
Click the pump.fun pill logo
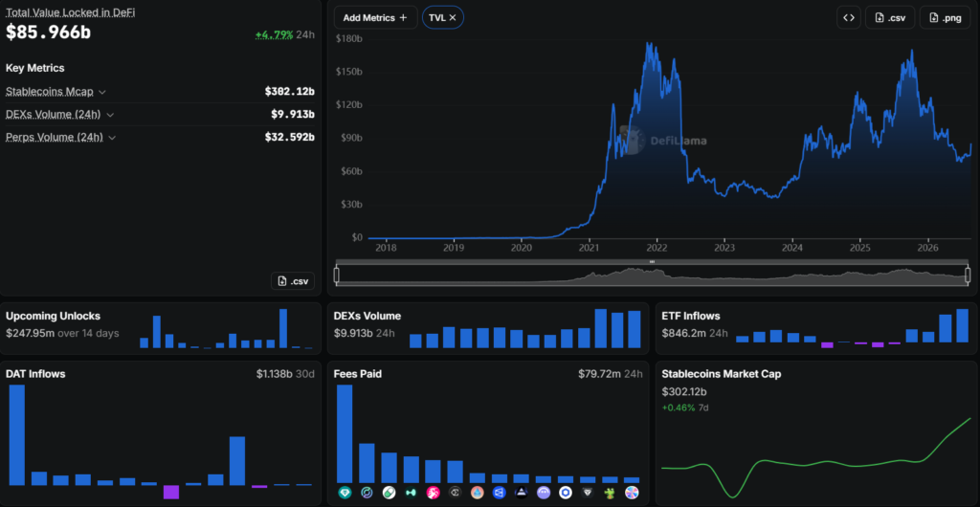[389, 493]
